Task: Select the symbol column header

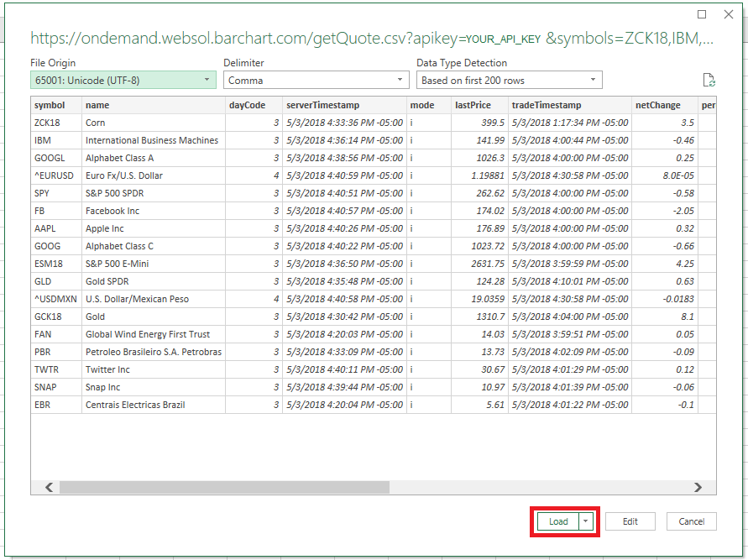Action: pyautogui.click(x=56, y=105)
